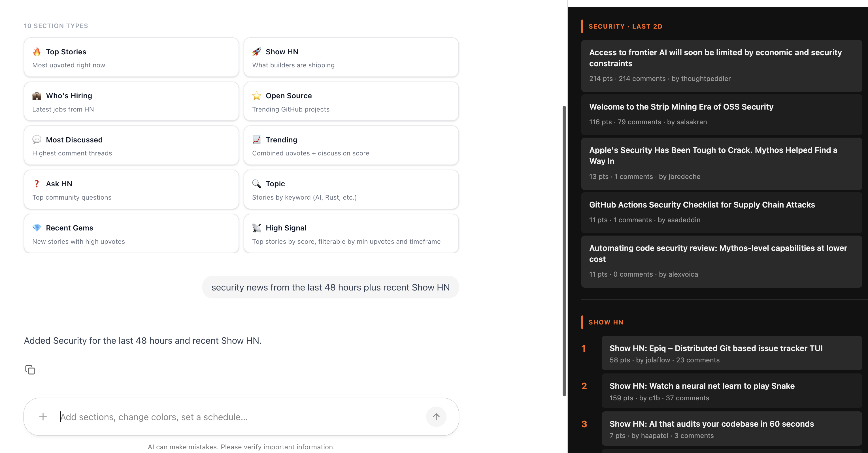This screenshot has width=868, height=453.
Task: Click the chart icon on Trending
Action: (256, 139)
